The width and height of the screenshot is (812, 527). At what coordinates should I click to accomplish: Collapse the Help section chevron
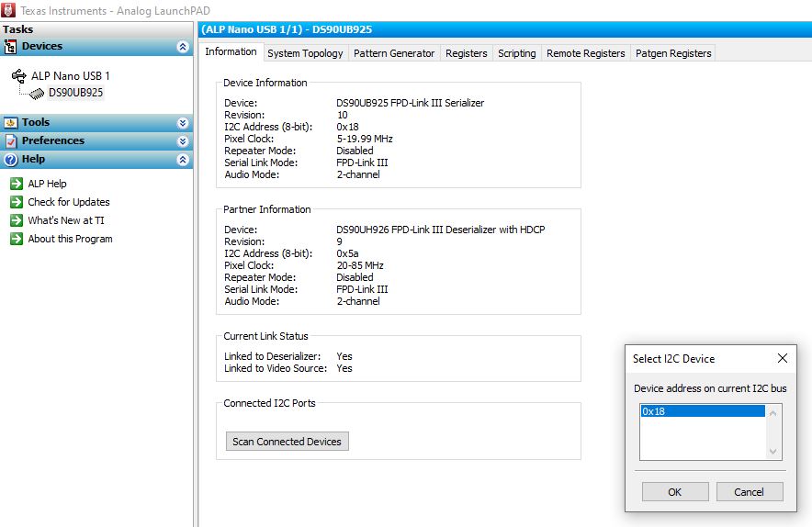183,160
